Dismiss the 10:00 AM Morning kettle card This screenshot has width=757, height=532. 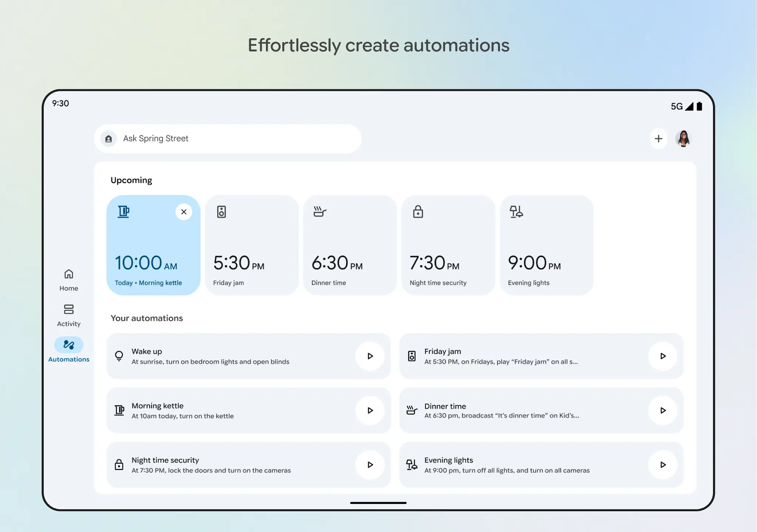tap(184, 212)
